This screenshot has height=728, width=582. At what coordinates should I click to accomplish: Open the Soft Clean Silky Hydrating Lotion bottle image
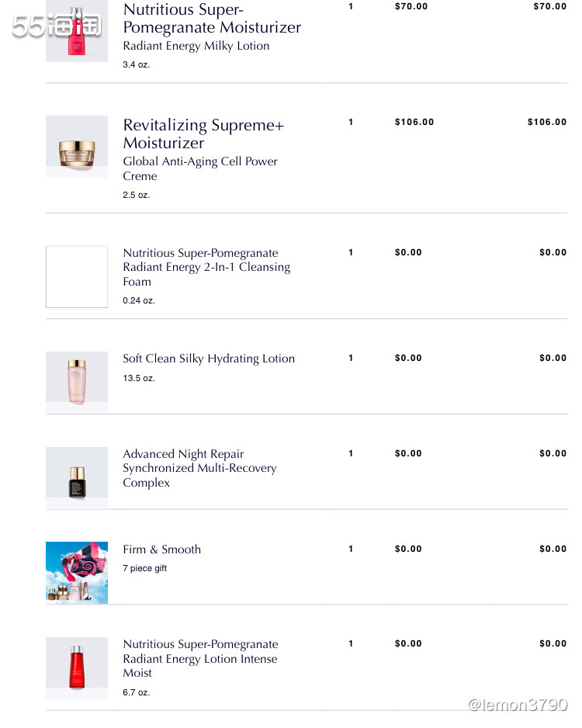coord(77,382)
